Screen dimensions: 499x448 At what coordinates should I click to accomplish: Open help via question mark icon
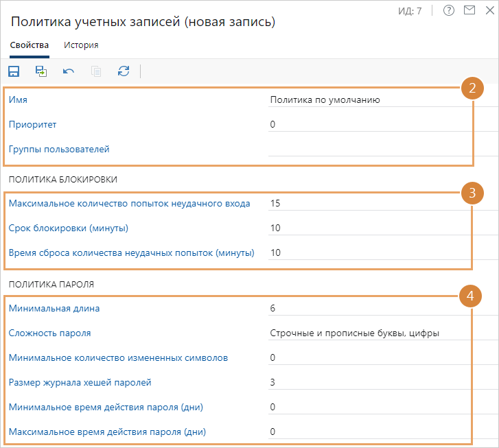(449, 10)
